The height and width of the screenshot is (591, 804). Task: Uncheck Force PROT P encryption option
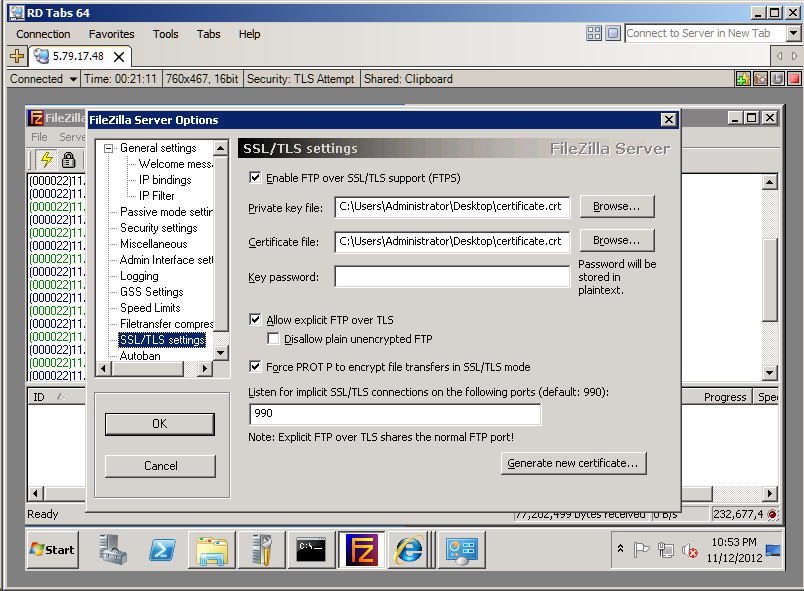[x=255, y=366]
